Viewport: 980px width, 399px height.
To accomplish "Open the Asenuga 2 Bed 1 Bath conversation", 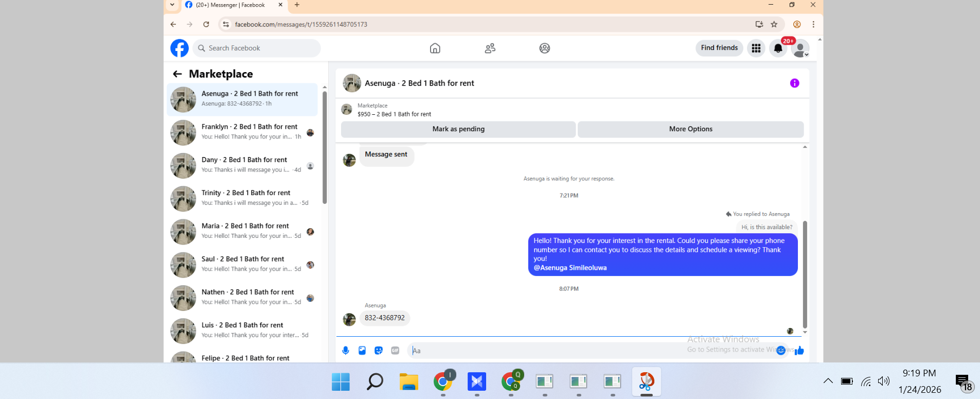I will 242,99.
